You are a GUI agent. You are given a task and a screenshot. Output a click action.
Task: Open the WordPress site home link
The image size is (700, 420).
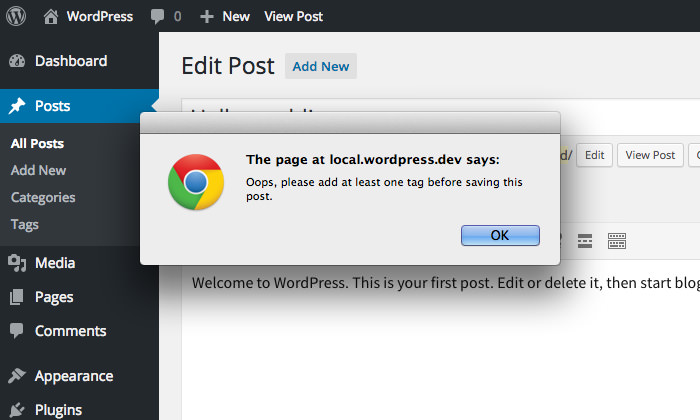88,16
